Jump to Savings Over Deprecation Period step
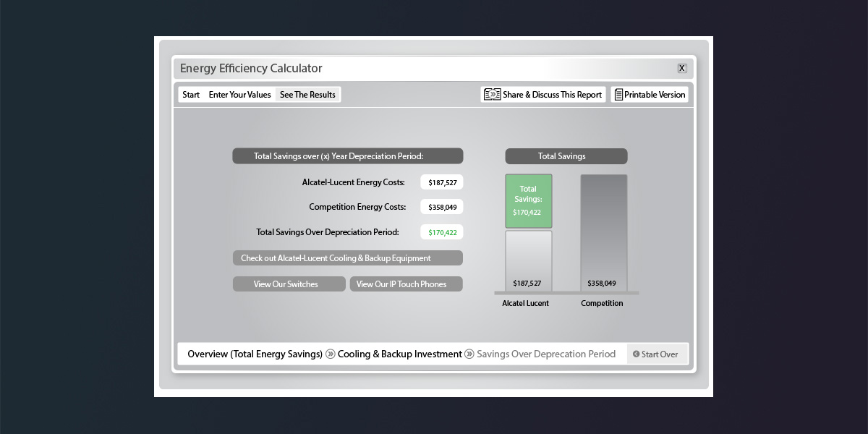 pyautogui.click(x=546, y=354)
